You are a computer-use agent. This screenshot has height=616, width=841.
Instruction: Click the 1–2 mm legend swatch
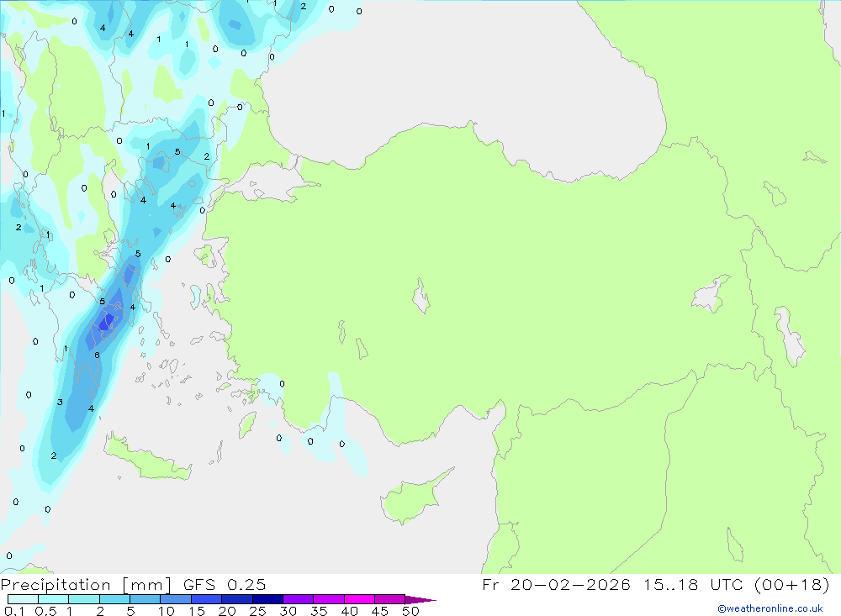tap(84, 599)
